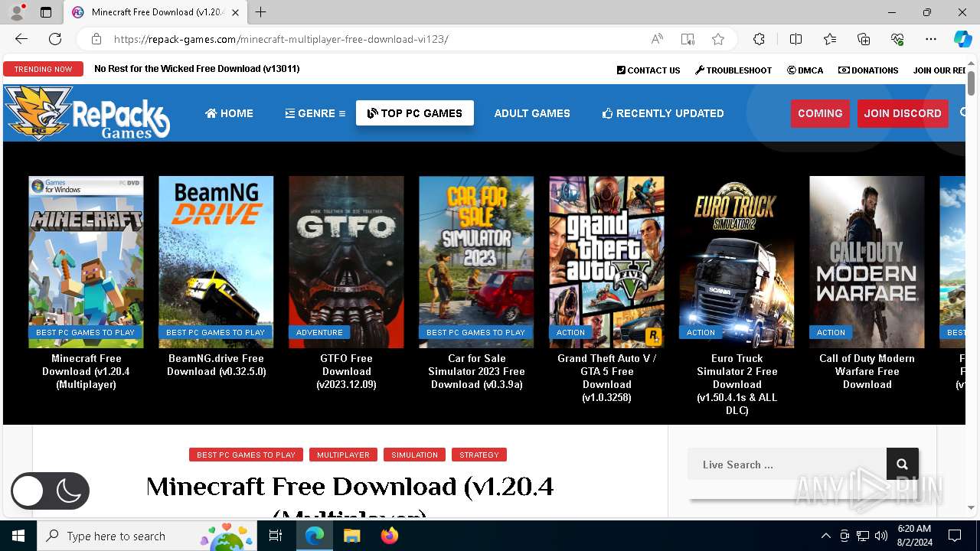The height and width of the screenshot is (551, 980).
Task: Open Call of Duty Modern Warfare thumbnail
Action: (867, 262)
